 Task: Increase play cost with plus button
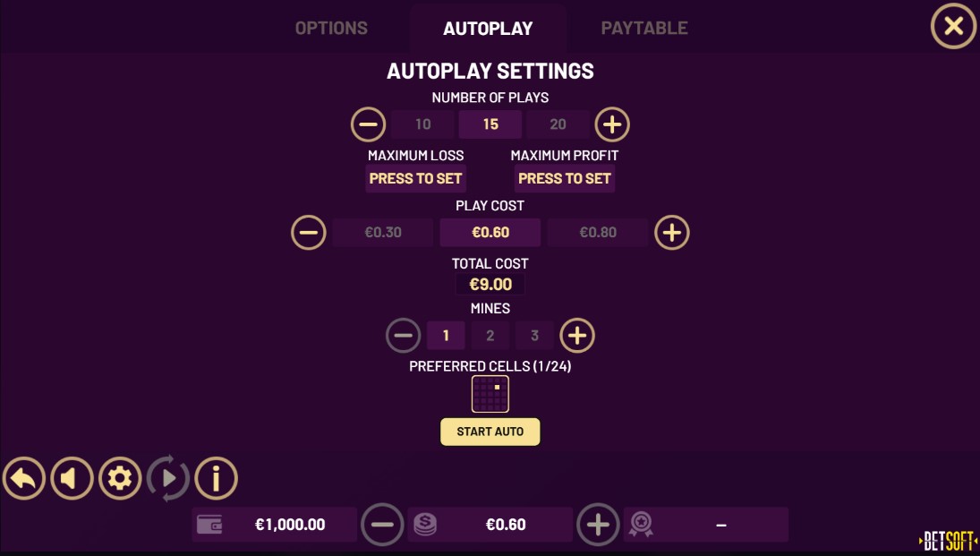pos(672,233)
